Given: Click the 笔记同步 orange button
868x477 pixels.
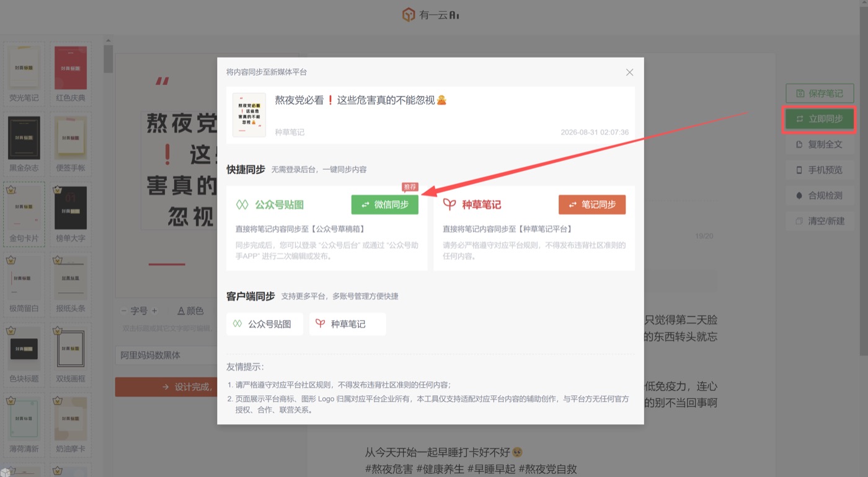Looking at the screenshot, I should coord(592,204).
